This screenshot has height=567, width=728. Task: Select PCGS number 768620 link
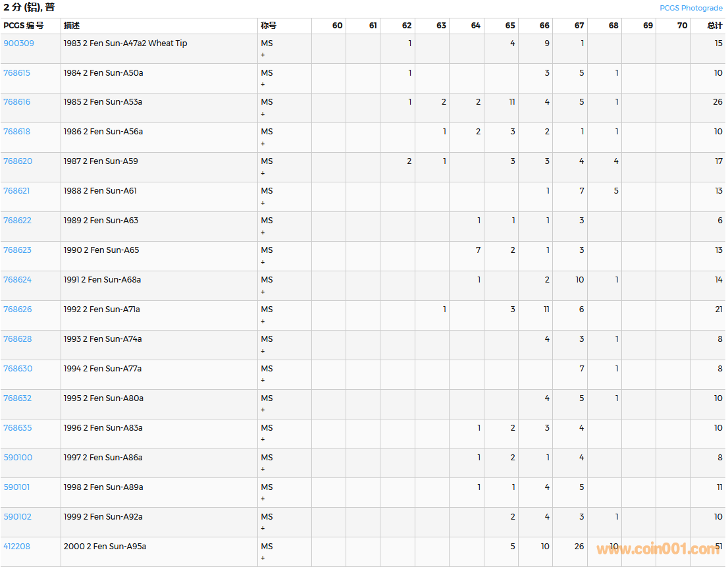[17, 161]
